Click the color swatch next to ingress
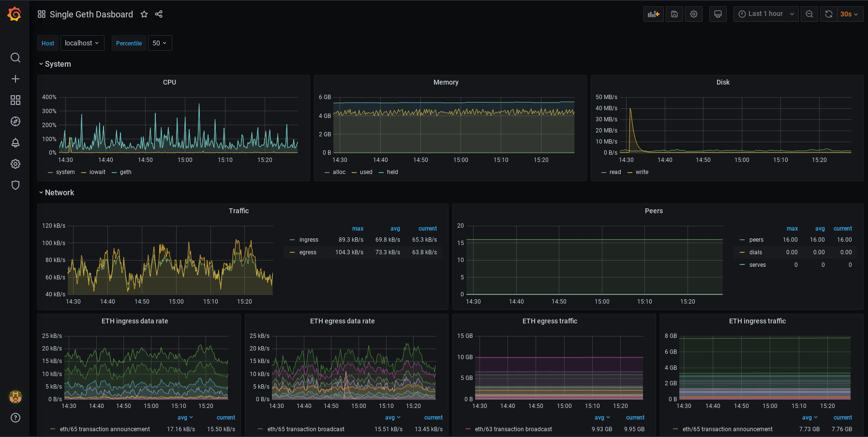Screen dimensions: 868x437 292,239
